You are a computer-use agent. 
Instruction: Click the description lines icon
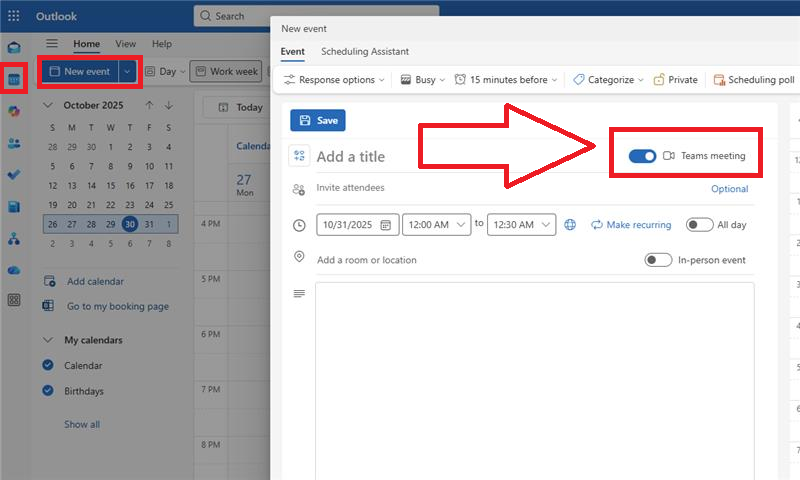(299, 293)
